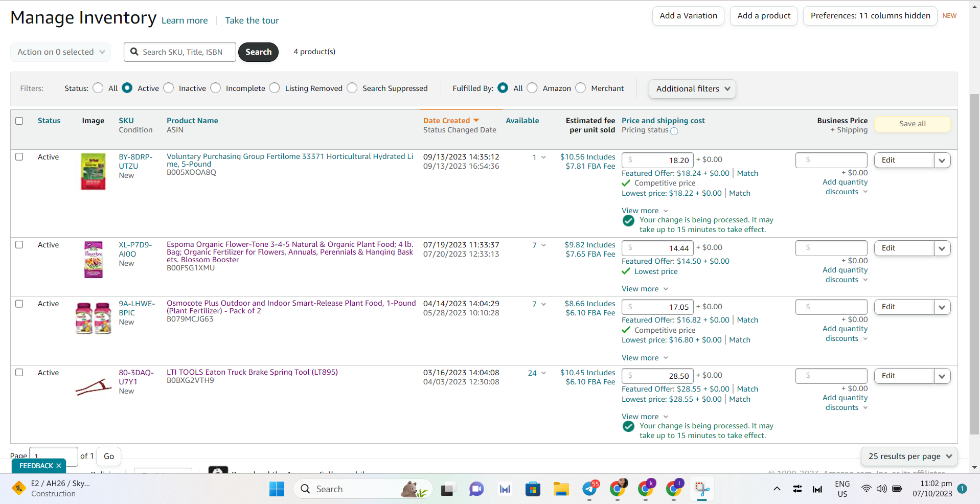Image resolution: width=980 pixels, height=504 pixels.
Task: Click the Fertilome product thumbnail image
Action: point(93,171)
